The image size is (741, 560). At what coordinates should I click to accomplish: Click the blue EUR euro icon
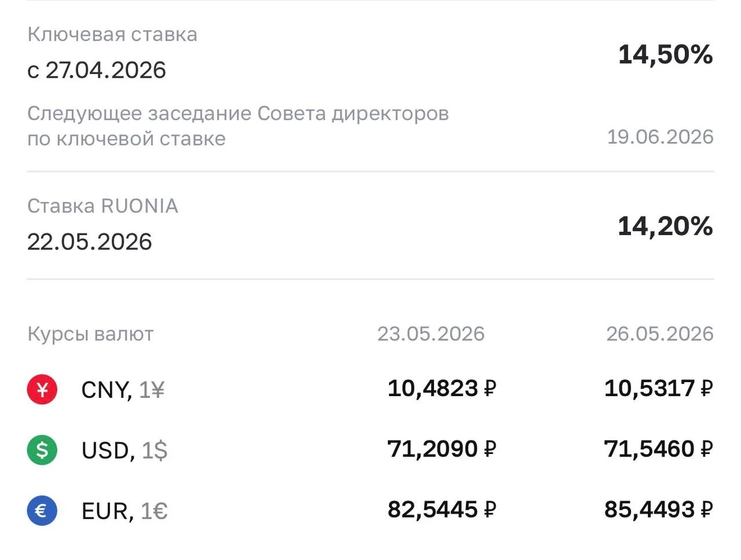42,511
